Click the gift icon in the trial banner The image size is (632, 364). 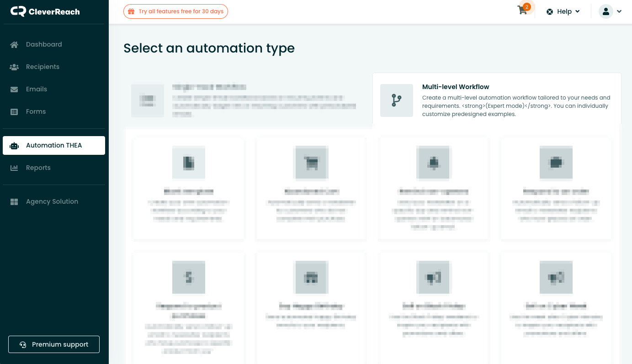pyautogui.click(x=132, y=11)
